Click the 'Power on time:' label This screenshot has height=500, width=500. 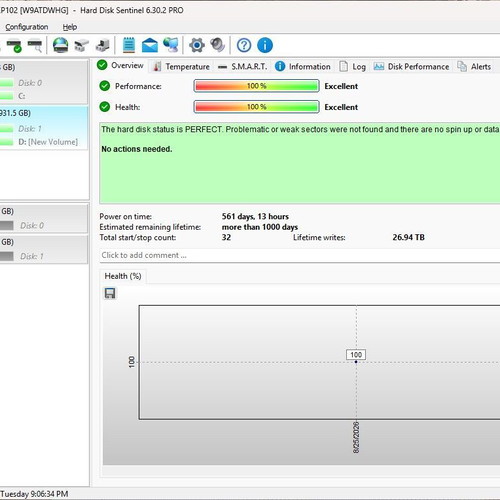(x=125, y=216)
